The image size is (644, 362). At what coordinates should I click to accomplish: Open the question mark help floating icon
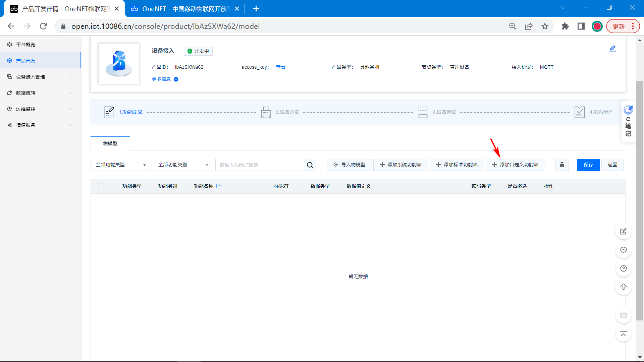point(623,268)
